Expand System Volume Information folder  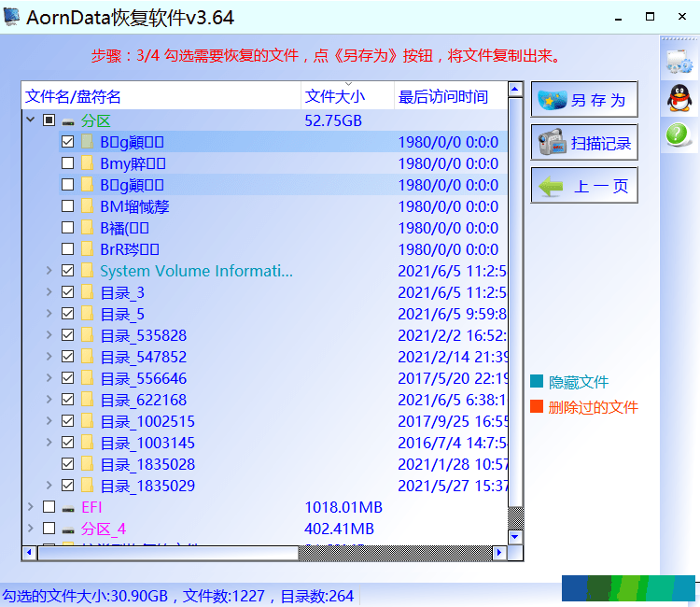point(49,270)
